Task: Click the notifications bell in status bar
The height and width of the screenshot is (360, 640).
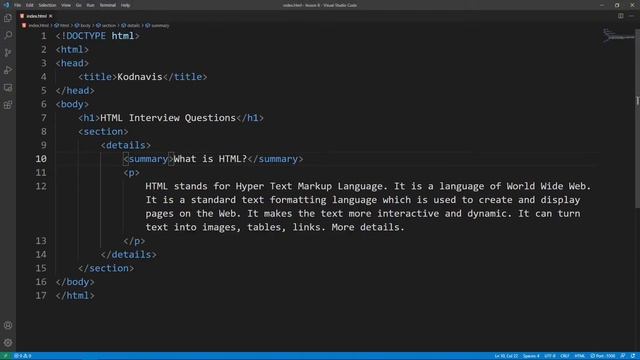Action: point(633,356)
